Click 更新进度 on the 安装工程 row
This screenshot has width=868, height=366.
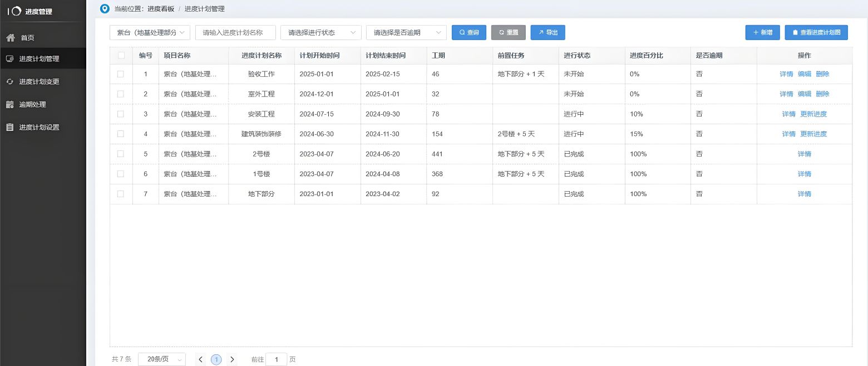tap(813, 114)
